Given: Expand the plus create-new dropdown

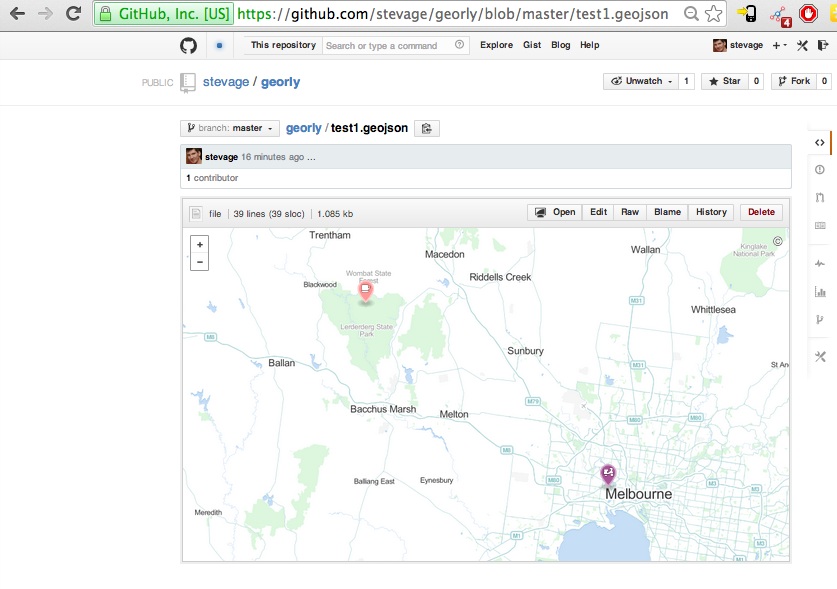Looking at the screenshot, I should coord(780,45).
